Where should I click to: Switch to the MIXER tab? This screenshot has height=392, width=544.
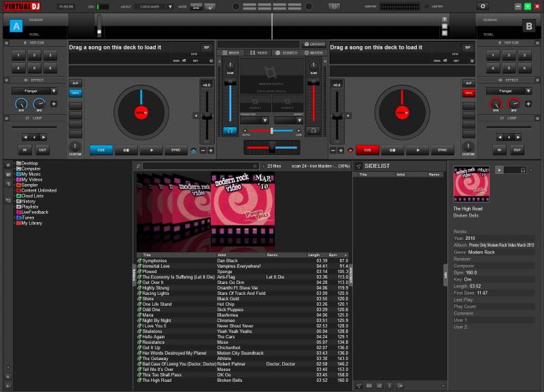click(231, 53)
